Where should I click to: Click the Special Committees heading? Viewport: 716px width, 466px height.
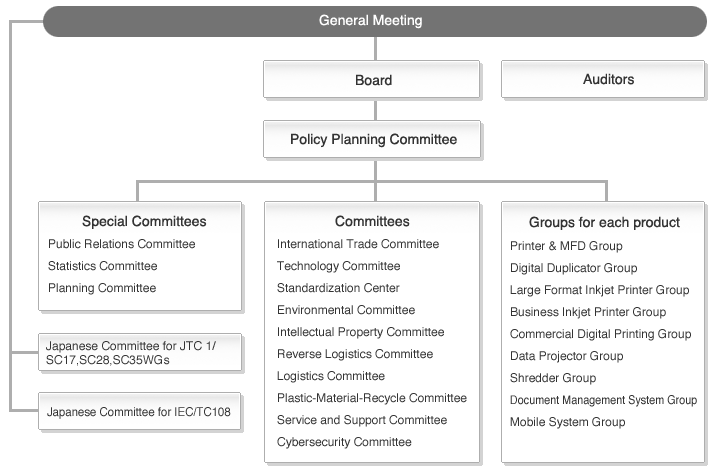(144, 221)
